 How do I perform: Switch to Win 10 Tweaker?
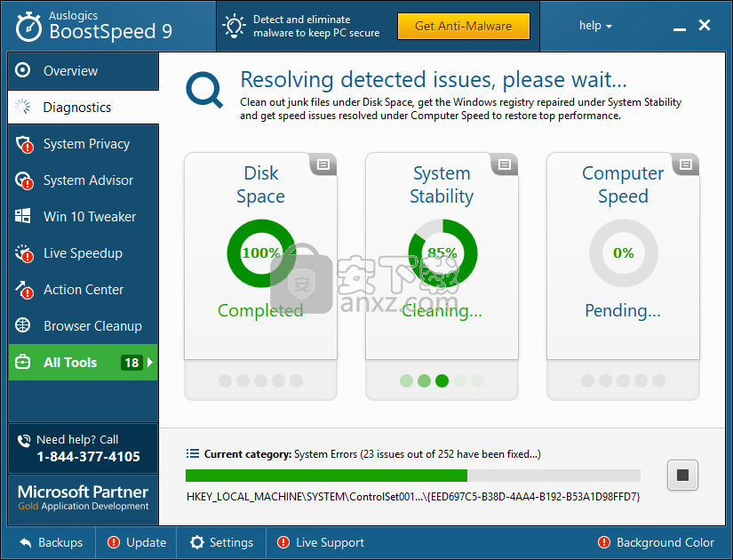point(84,217)
